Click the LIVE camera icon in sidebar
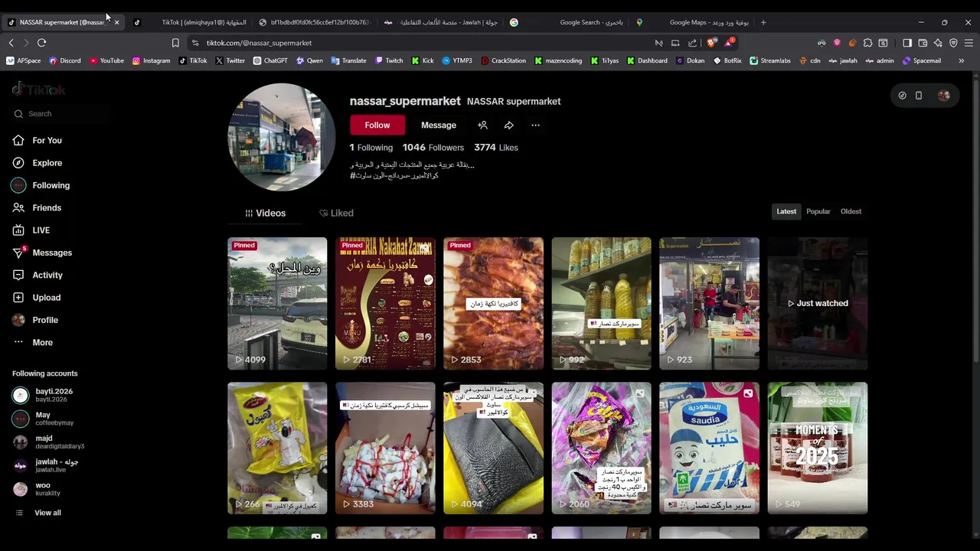This screenshot has width=980, height=551. click(x=18, y=230)
